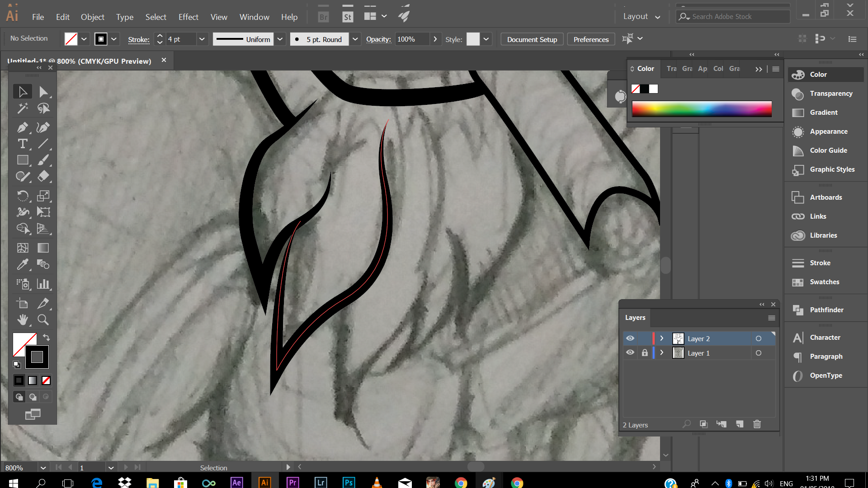This screenshot has width=868, height=488.
Task: Expand Layer 2 contents
Action: pyautogui.click(x=662, y=338)
